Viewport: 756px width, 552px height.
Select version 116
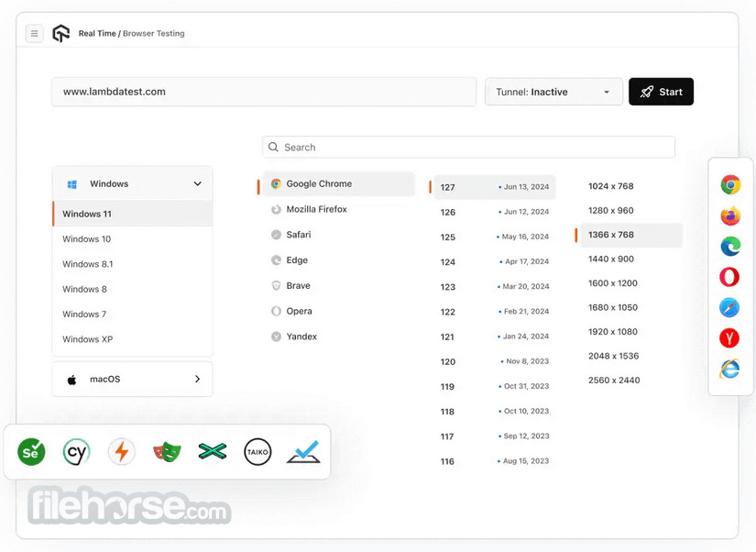[x=495, y=461]
